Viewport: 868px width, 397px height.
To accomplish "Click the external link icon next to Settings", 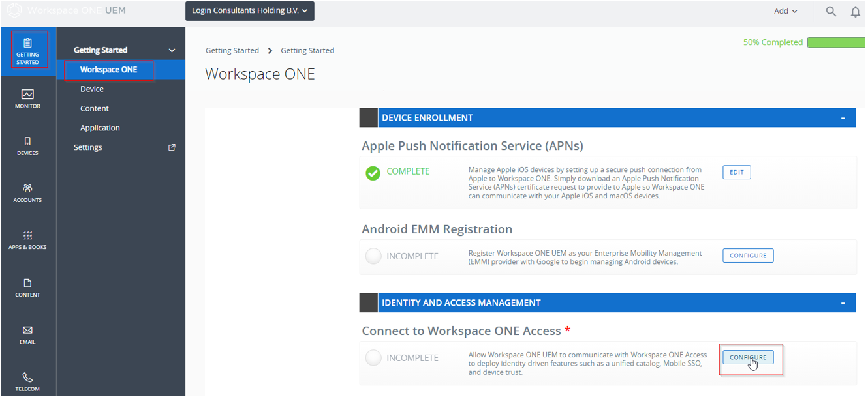I will pos(172,147).
